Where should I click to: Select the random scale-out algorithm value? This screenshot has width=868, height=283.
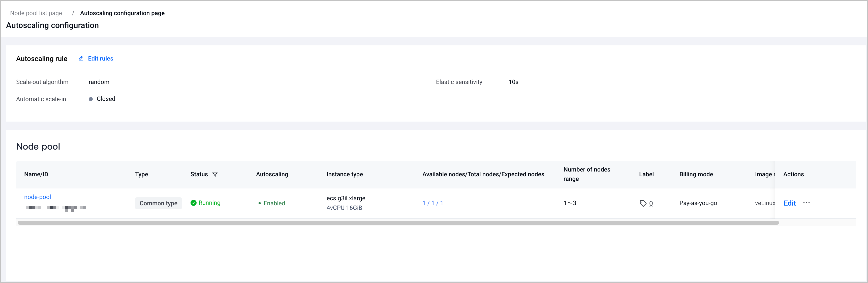pos(99,82)
